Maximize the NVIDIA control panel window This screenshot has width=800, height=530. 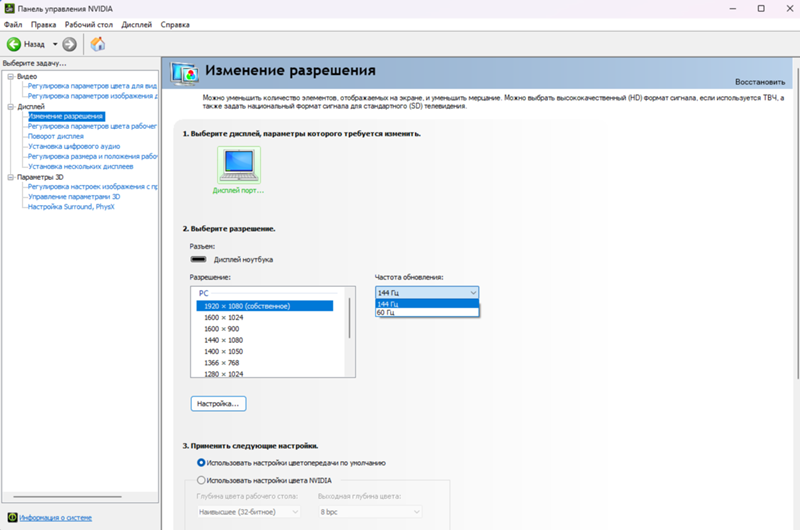click(x=761, y=9)
